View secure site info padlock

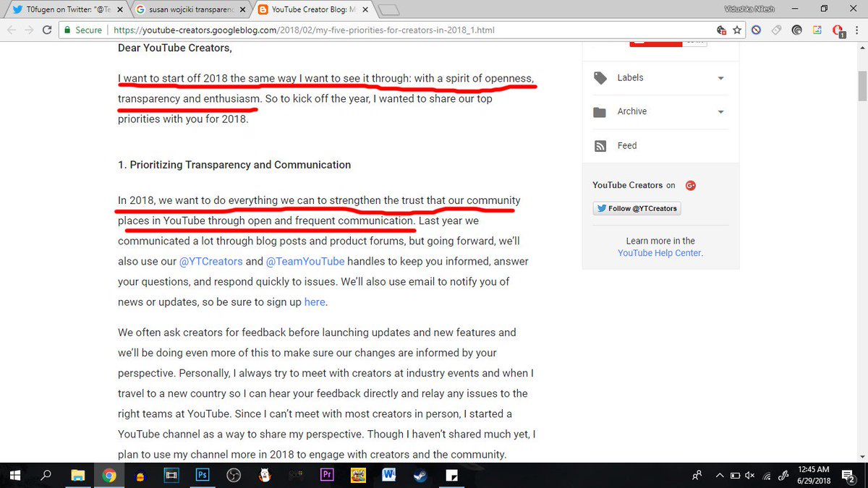(68, 30)
